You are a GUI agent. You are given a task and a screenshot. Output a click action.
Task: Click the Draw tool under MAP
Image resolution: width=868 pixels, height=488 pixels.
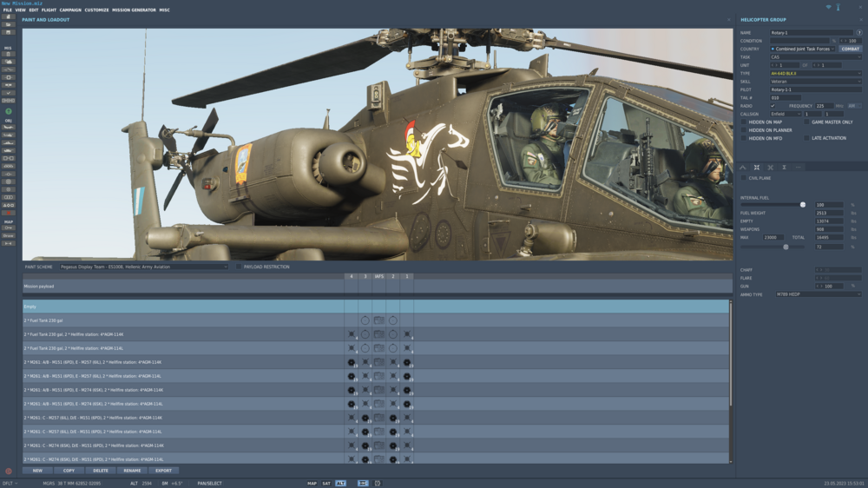coord(9,236)
